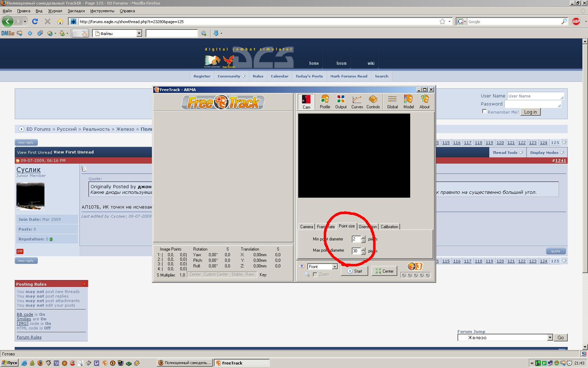Screen dimensions: 588x368
Task: Open the About section in FreeTrack
Action: (x=425, y=102)
